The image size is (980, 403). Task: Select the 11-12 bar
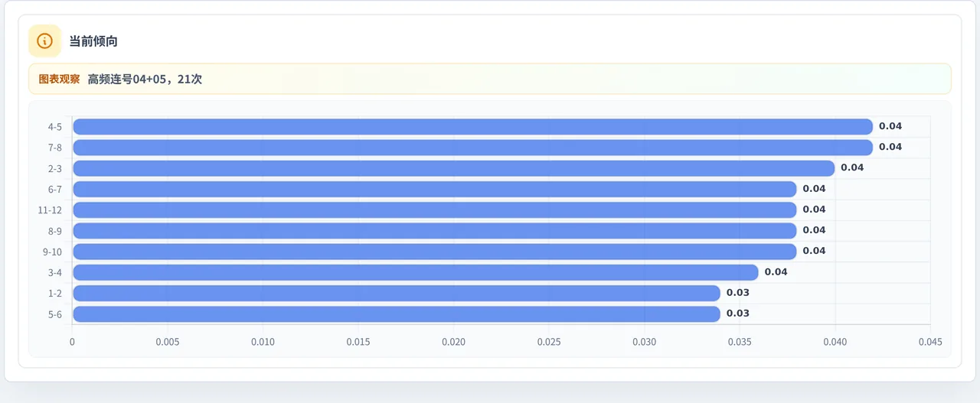point(434,210)
